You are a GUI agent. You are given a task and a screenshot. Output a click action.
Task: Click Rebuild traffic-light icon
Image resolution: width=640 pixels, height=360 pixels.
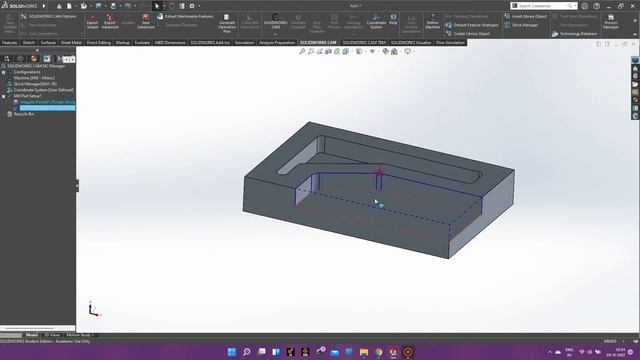pyautogui.click(x=172, y=6)
